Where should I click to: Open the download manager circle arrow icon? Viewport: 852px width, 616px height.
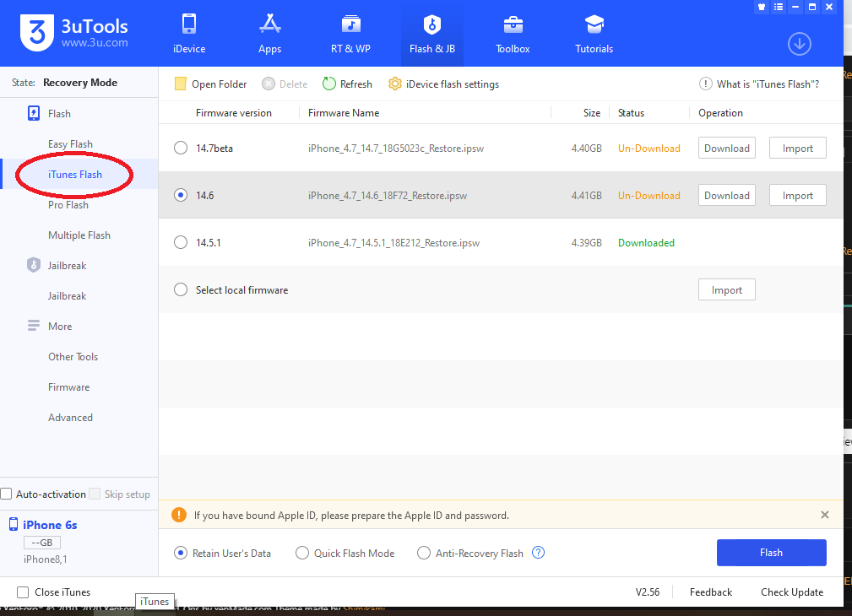[x=800, y=44]
